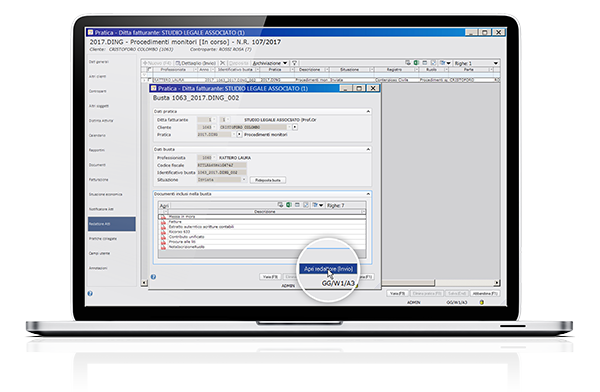Click the Rideposita busta button
This screenshot has width=600, height=392.
point(268,180)
